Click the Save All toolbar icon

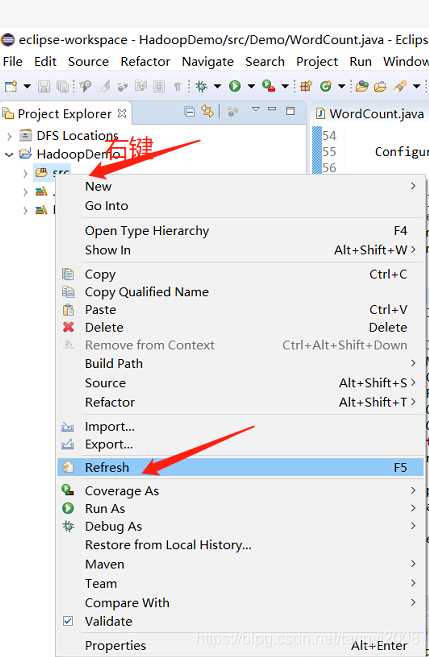point(62,86)
